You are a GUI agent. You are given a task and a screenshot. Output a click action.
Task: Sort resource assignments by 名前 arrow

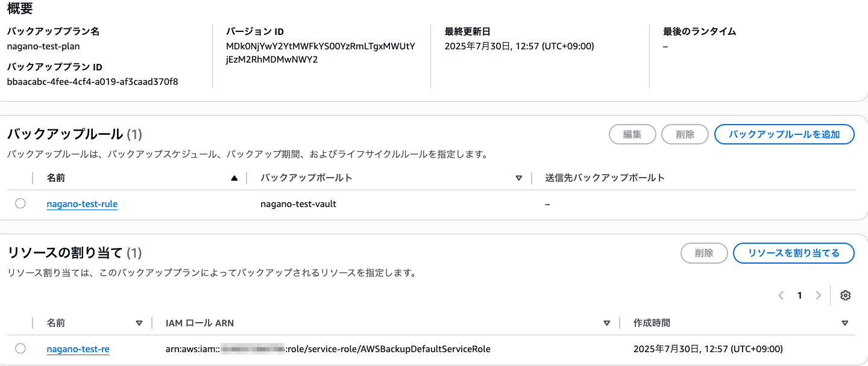(x=139, y=323)
